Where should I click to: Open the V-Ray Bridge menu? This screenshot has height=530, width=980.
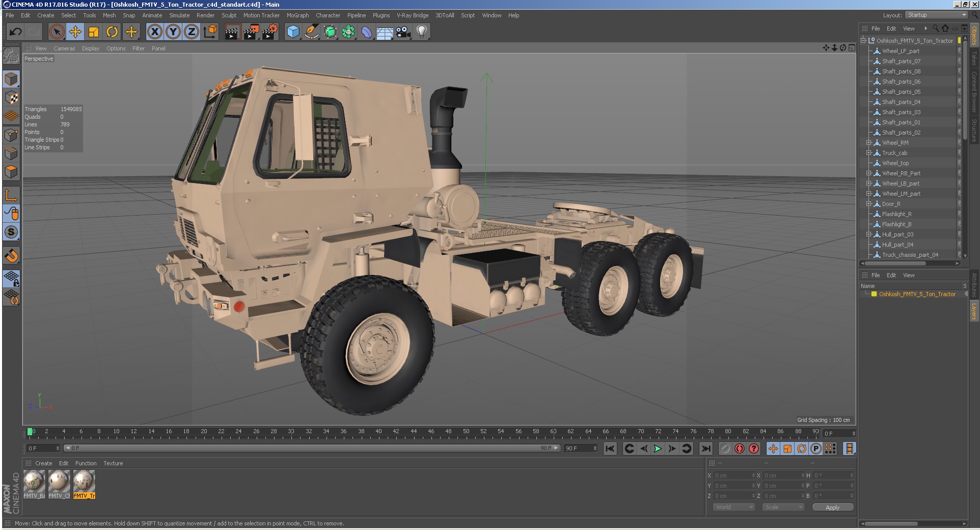(x=413, y=15)
